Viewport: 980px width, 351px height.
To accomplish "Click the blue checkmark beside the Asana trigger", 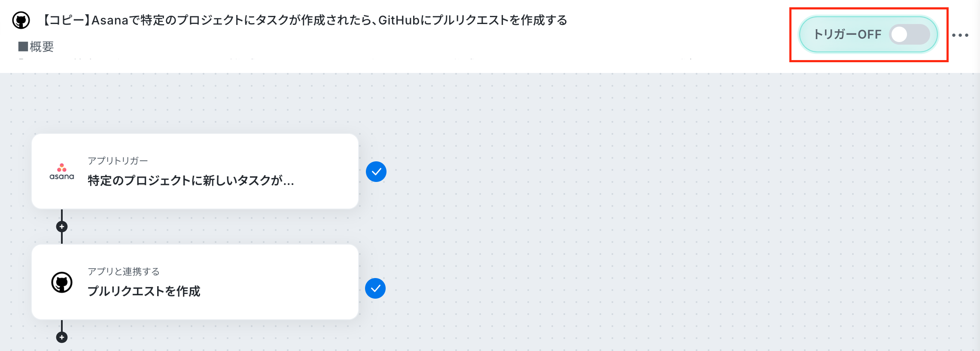I will coord(376,172).
